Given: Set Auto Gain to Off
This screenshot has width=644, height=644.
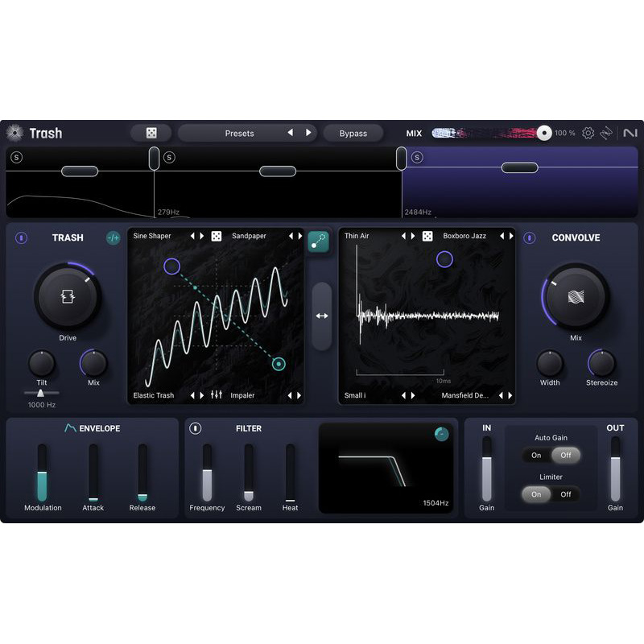Looking at the screenshot, I should pos(566,455).
